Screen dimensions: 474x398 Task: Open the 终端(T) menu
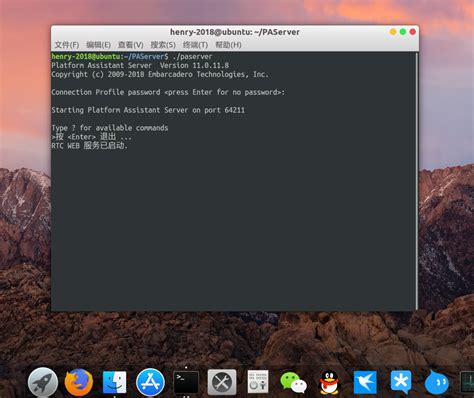[x=195, y=45]
